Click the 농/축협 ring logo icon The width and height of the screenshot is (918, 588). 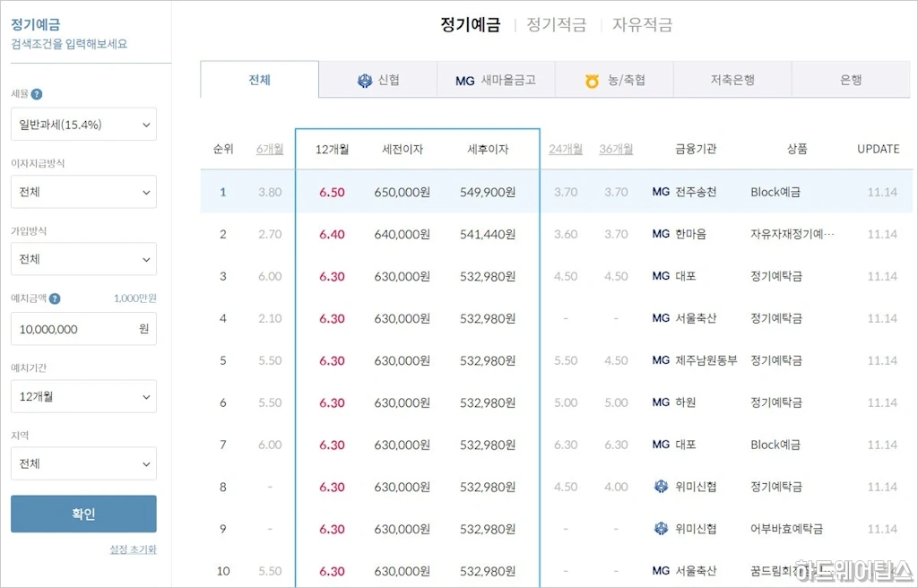(592, 81)
